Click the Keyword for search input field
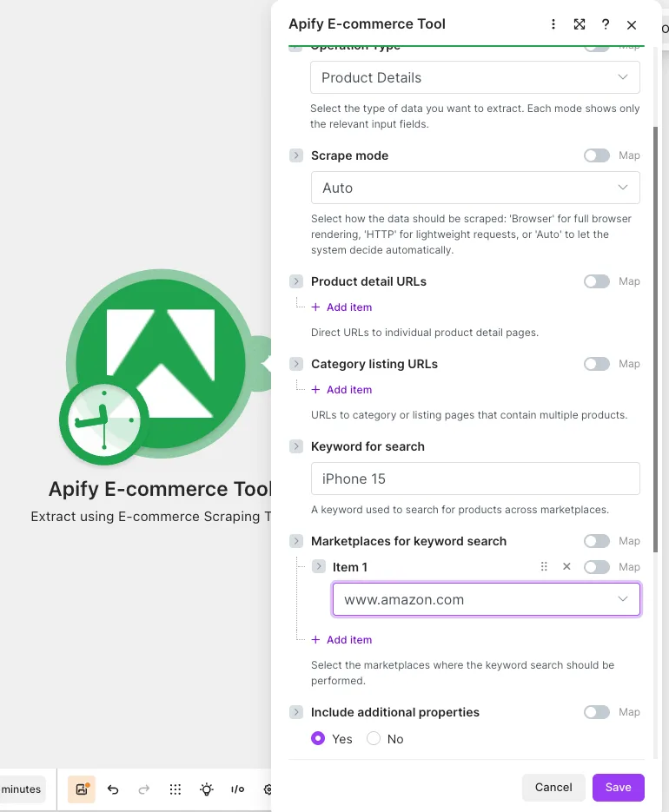Viewport: 669px width, 812px height. coord(475,479)
